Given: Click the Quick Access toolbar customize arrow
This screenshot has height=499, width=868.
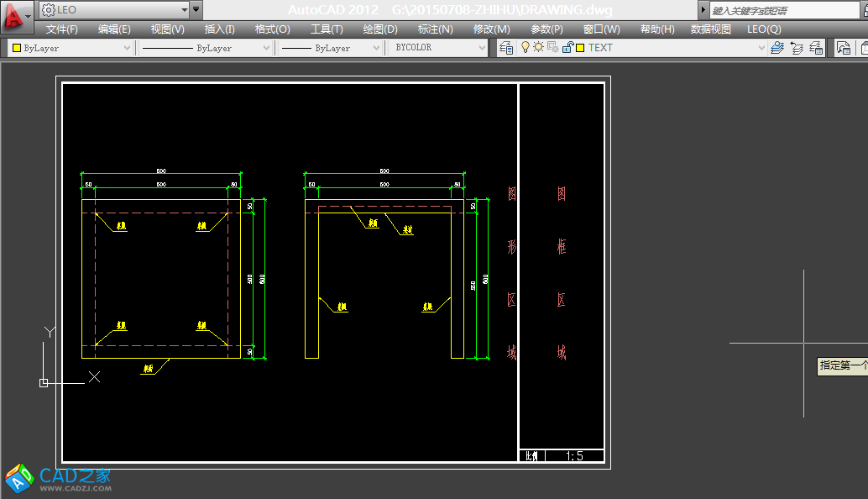Looking at the screenshot, I should point(196,10).
